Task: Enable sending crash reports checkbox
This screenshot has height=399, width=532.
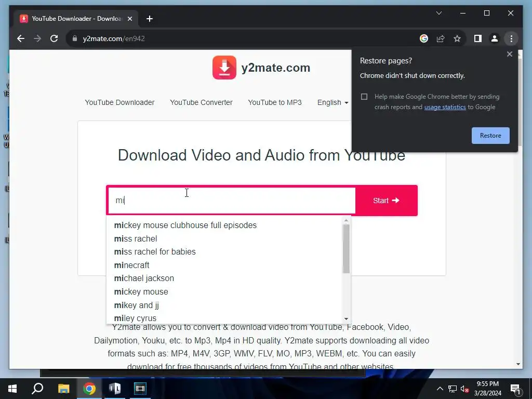Action: coord(364,97)
